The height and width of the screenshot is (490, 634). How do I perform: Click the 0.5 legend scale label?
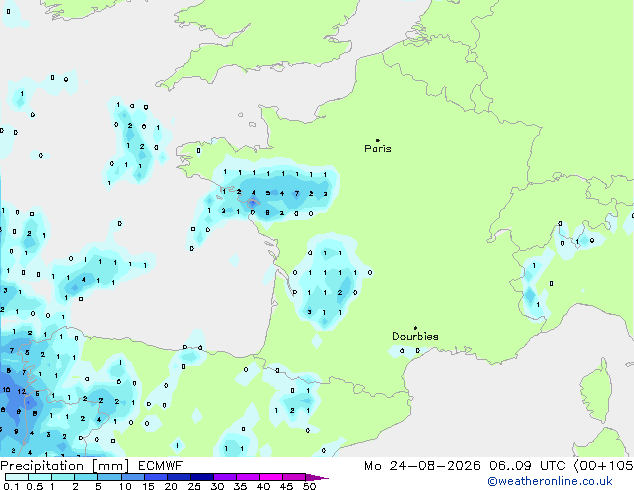pos(35,486)
